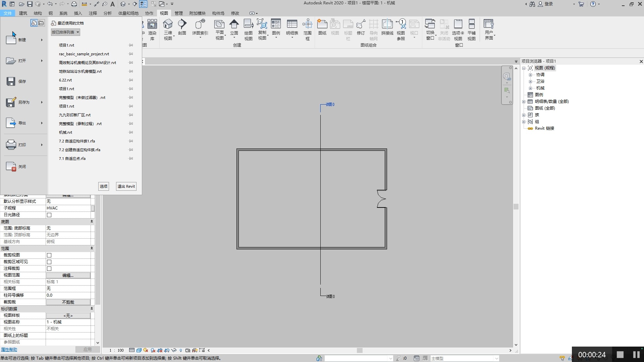This screenshot has width=644, height=362.
Task: Enable the 裁剪视图 checkbox
Action: point(49,255)
